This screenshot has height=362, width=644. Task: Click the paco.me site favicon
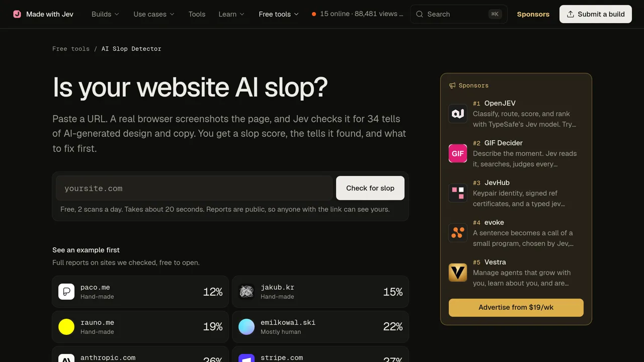[x=66, y=292]
